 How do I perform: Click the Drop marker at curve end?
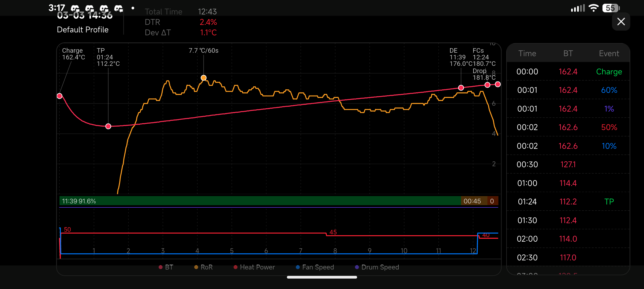[498, 84]
